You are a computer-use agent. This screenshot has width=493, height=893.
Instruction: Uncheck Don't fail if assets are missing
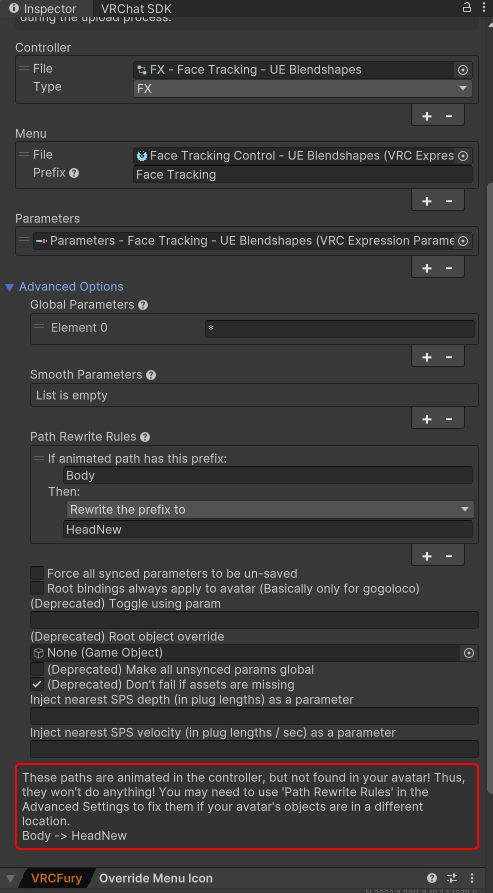coord(37,685)
